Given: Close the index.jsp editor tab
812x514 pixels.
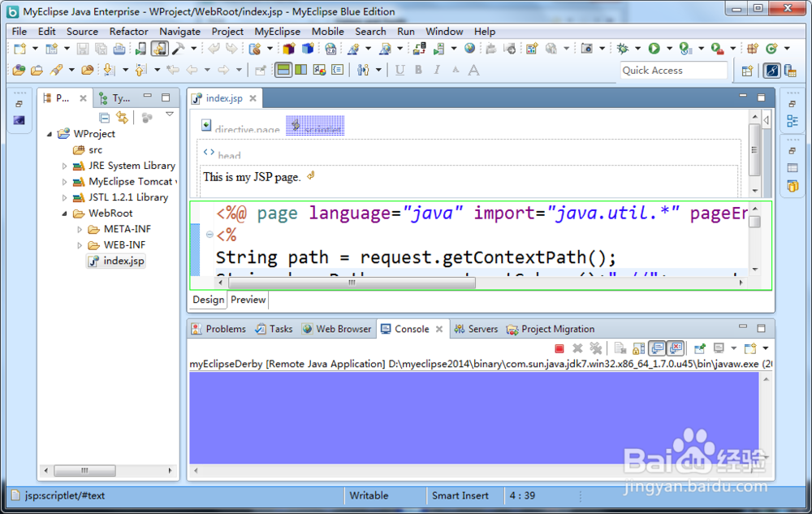Looking at the screenshot, I should [253, 98].
